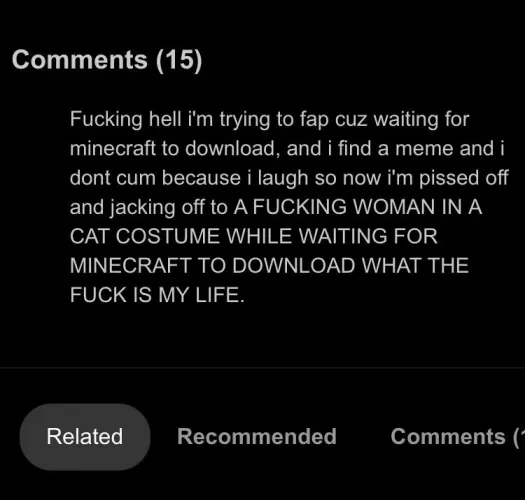The width and height of the screenshot is (525, 500).
Task: Click the word 'trying' in the comment
Action: point(245,120)
